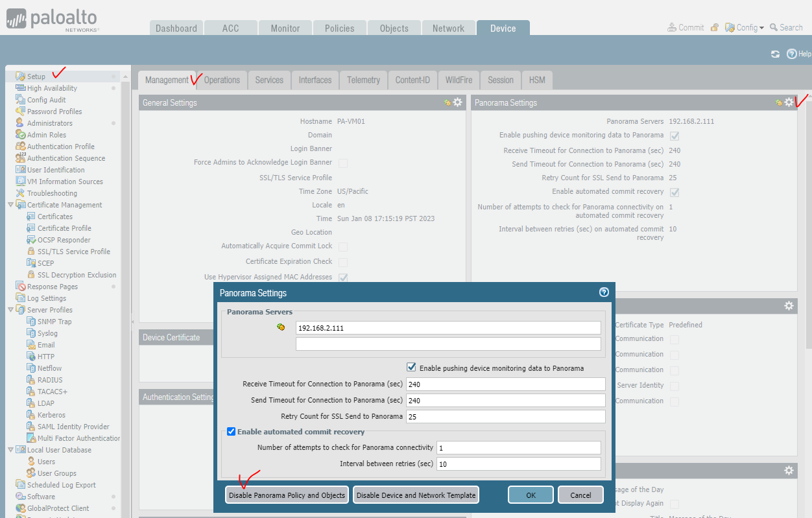Open Certificates under Certificate Management

(55, 217)
